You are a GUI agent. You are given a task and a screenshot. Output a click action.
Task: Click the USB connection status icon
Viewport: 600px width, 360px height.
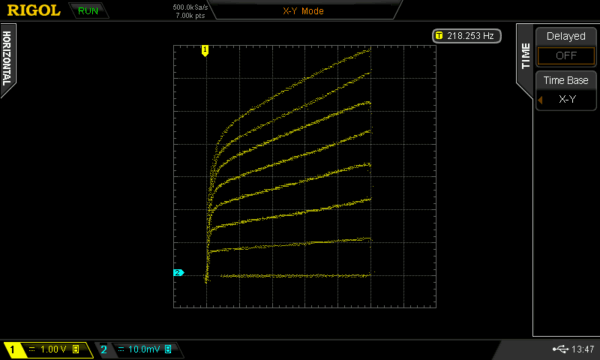tap(561, 349)
